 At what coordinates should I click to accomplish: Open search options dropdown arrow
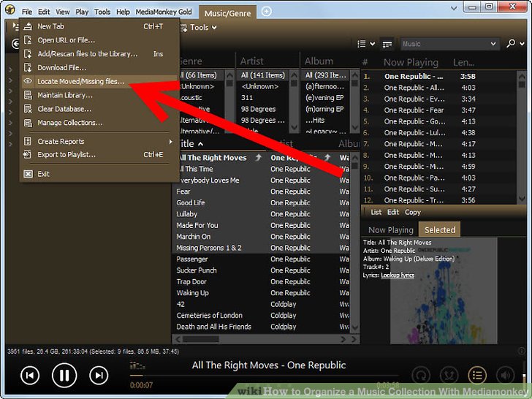tap(522, 43)
